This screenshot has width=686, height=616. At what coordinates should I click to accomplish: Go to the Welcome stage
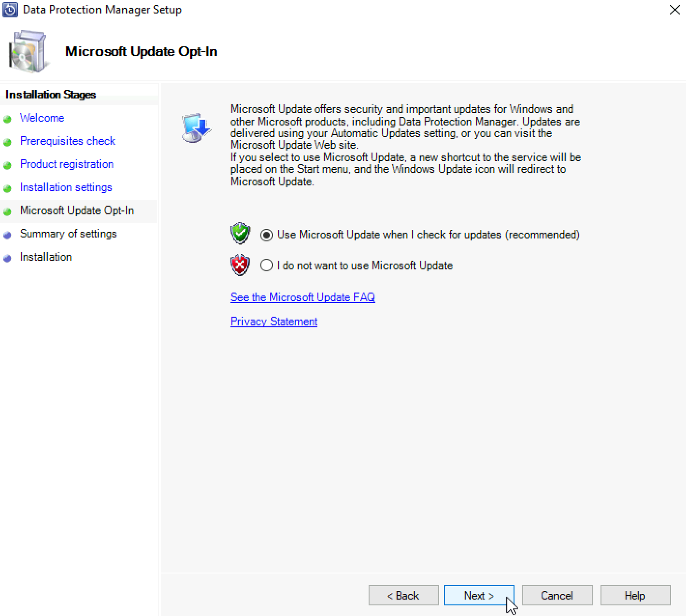coord(42,118)
